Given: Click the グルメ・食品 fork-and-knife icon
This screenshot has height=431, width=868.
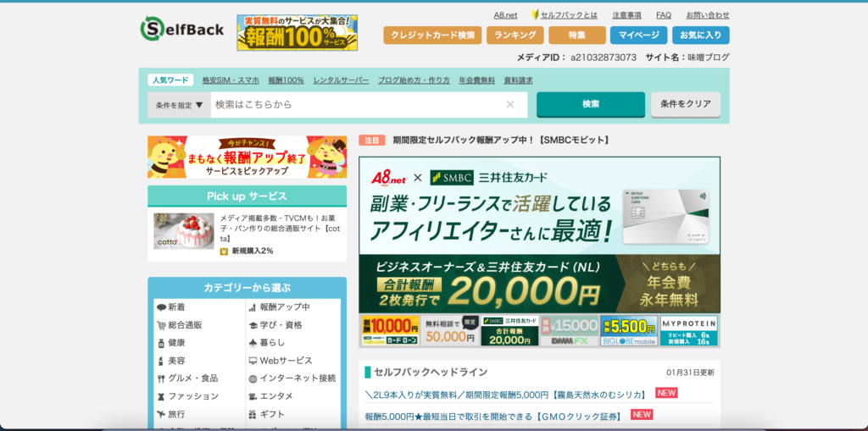Looking at the screenshot, I should coord(161,379).
